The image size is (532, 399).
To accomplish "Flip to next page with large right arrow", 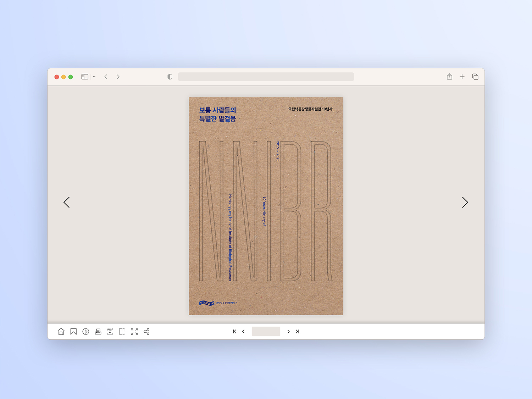I will 465,202.
